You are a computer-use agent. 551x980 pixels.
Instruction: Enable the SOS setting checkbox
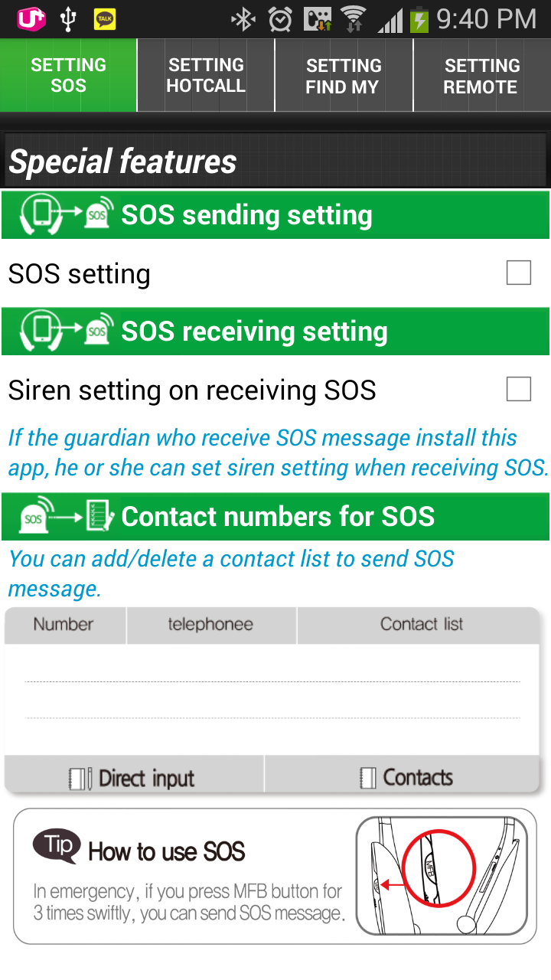(x=518, y=273)
